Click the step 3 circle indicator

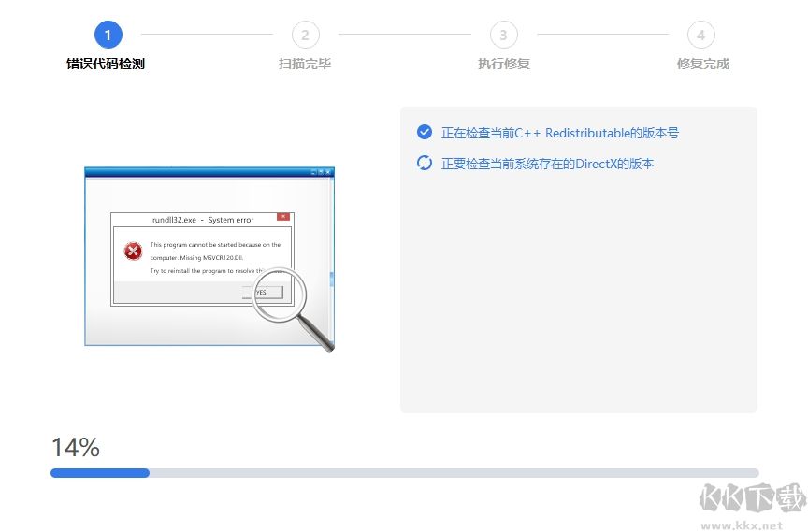[x=503, y=35]
